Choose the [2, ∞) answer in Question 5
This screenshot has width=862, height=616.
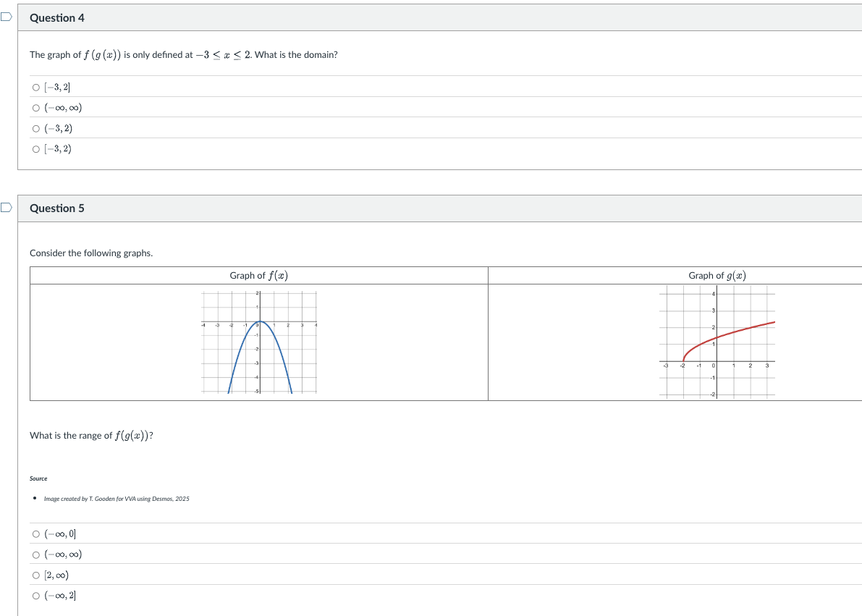click(35, 575)
